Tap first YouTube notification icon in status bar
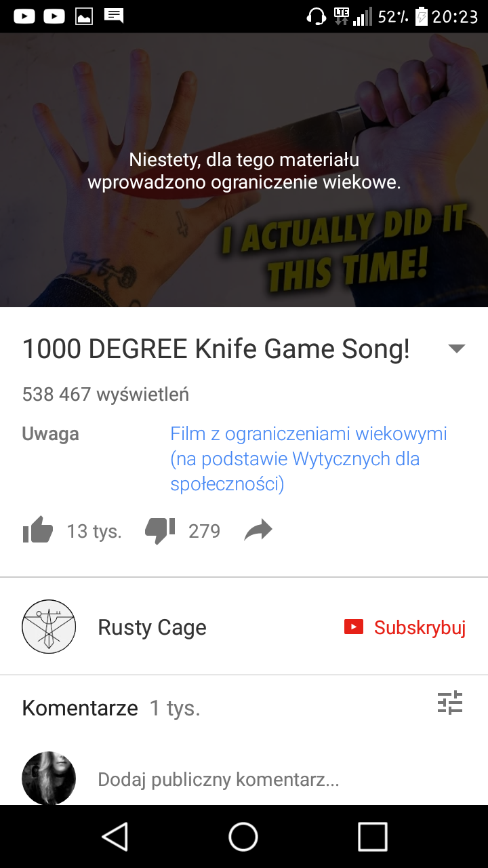 (24, 16)
